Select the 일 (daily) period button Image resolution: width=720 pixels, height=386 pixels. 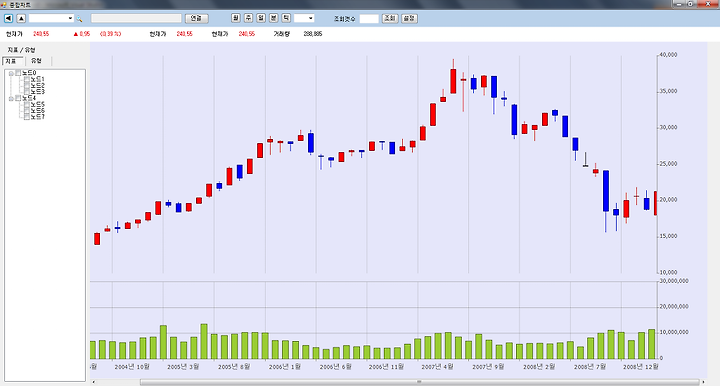point(261,18)
